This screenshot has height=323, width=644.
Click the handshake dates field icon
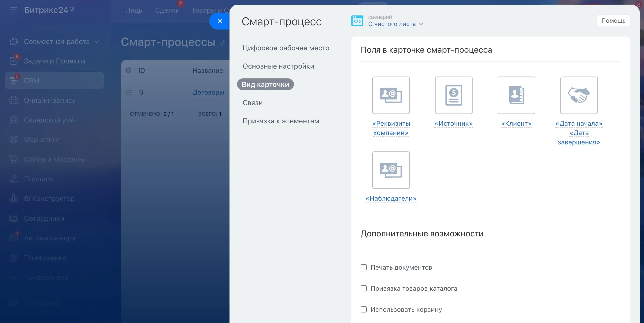click(579, 95)
